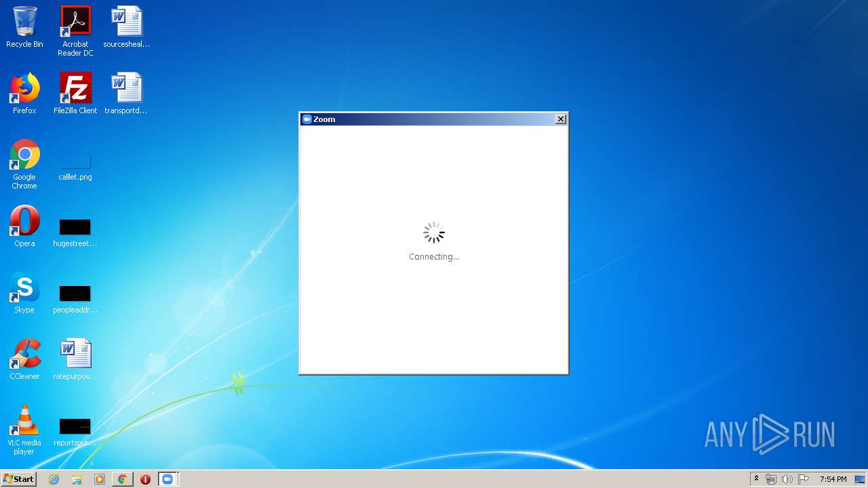Switch to Opera in taskbar
The height and width of the screenshot is (488, 868).
point(145,479)
